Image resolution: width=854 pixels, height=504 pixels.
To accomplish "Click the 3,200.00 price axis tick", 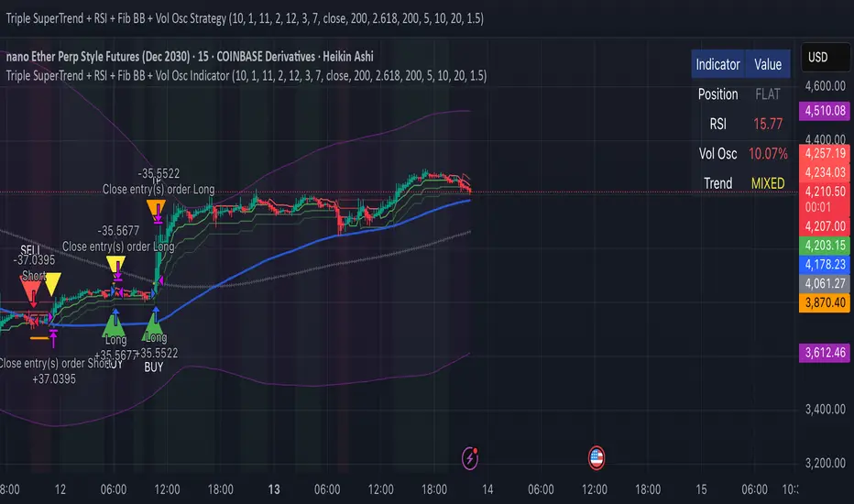I will [825, 463].
